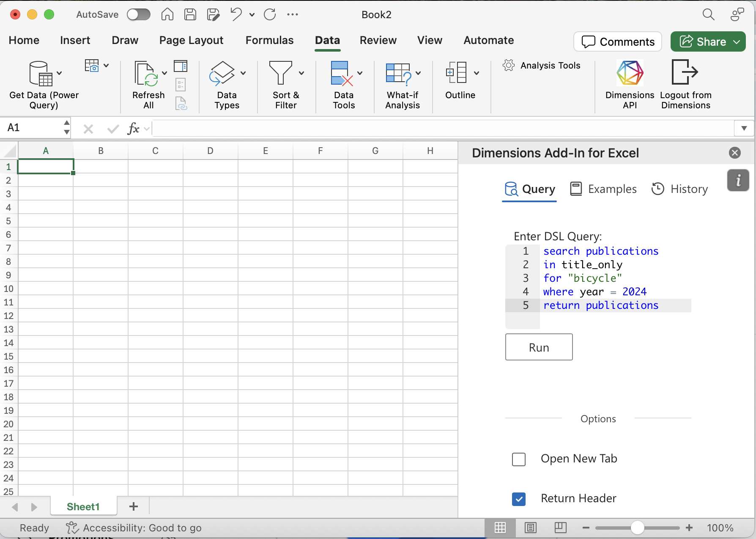
Task: Switch to the History tab
Action: coord(680,189)
